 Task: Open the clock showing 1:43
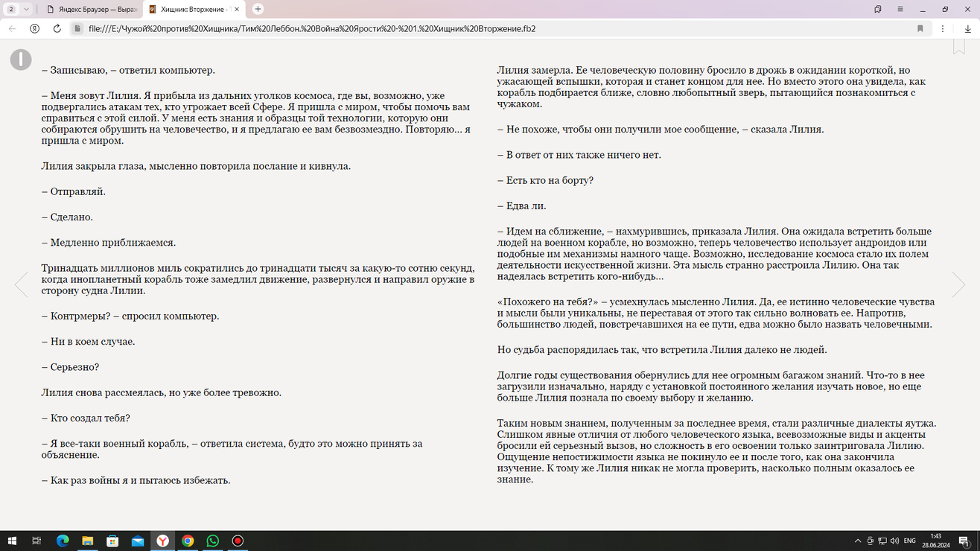point(935,541)
